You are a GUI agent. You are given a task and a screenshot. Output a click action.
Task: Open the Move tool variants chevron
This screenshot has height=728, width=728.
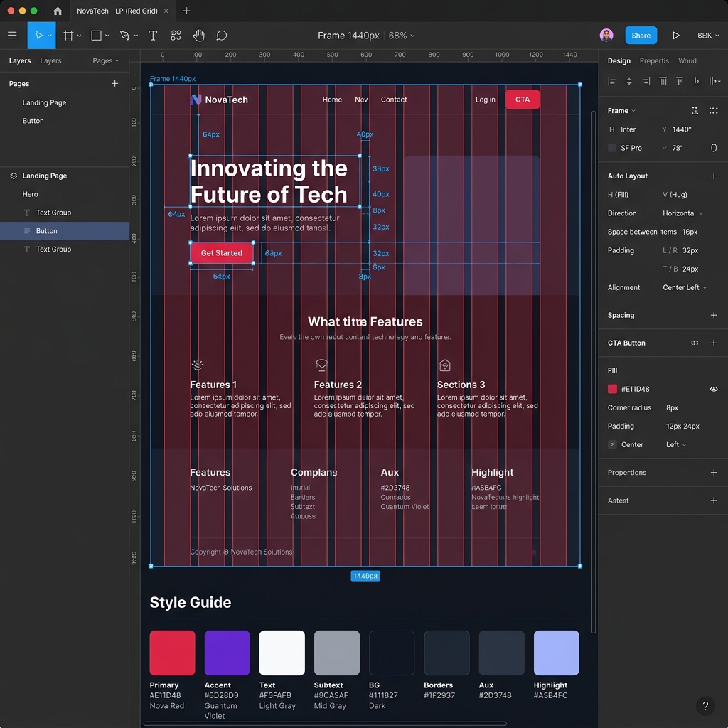pyautogui.click(x=50, y=36)
